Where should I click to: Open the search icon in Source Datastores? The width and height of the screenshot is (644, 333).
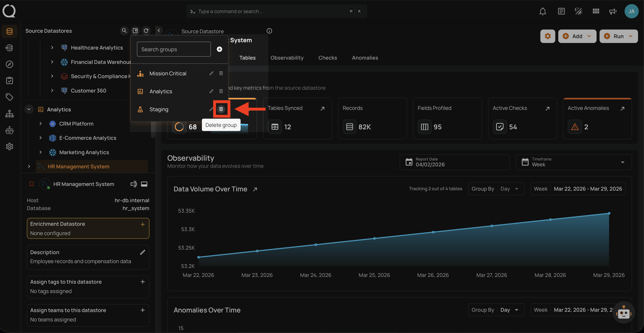point(124,30)
